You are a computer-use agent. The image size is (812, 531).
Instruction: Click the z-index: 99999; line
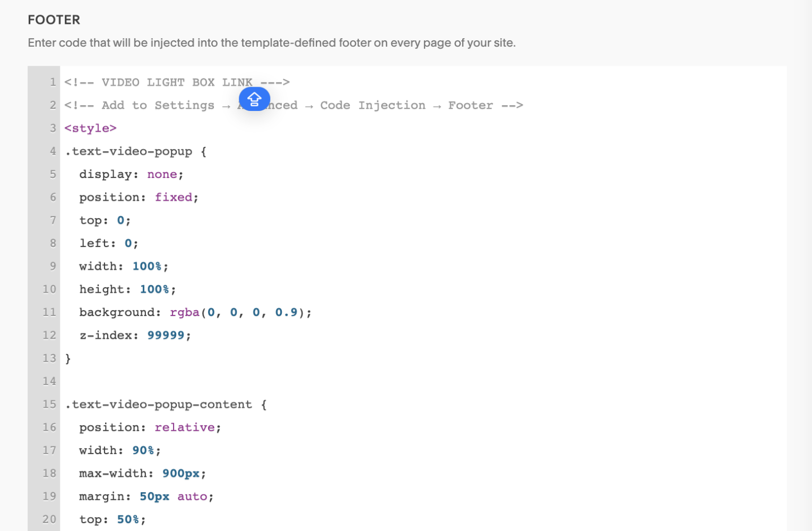pyautogui.click(x=135, y=335)
